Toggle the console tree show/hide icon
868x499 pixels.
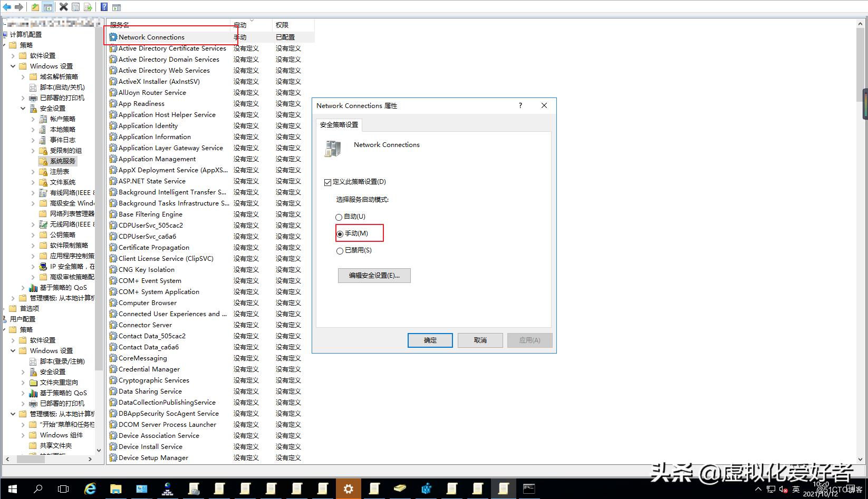pyautogui.click(x=47, y=7)
